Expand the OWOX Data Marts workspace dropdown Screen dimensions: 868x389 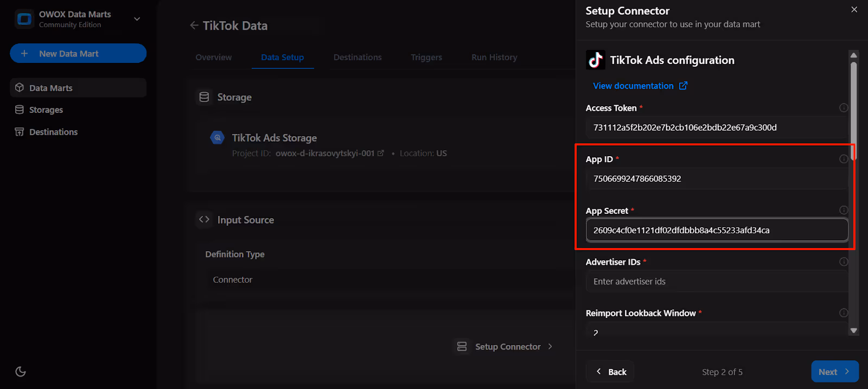coord(137,19)
